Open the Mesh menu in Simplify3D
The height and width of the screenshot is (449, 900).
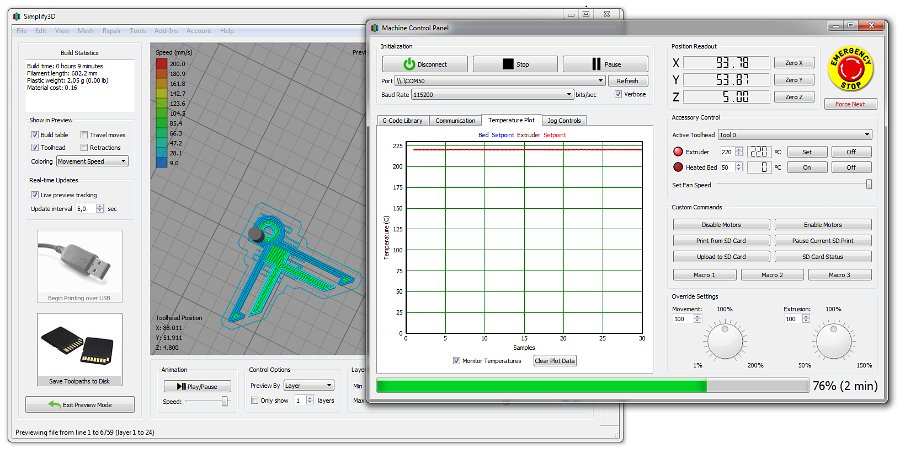click(x=86, y=30)
